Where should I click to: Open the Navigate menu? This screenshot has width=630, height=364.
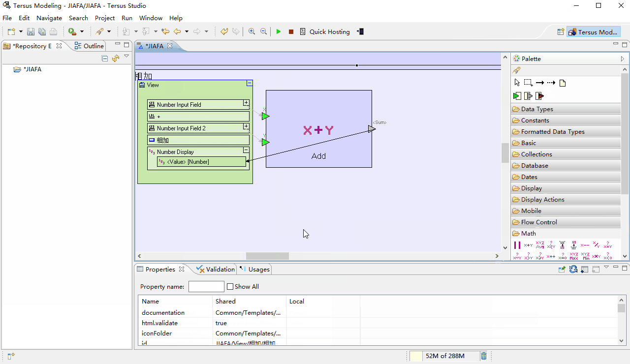[x=49, y=18]
